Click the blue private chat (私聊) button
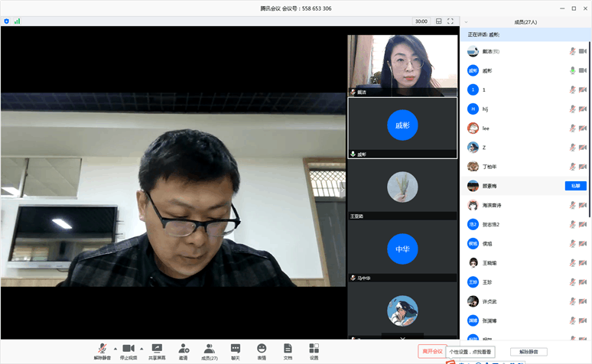The image size is (592, 364). [x=575, y=185]
